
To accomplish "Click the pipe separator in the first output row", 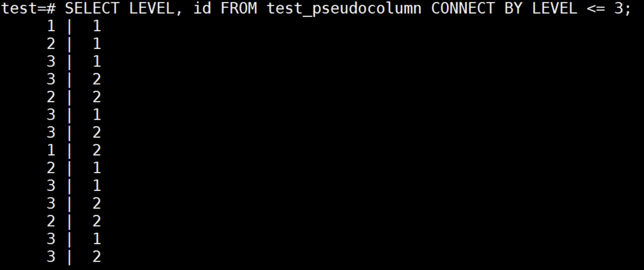I will point(70,27).
